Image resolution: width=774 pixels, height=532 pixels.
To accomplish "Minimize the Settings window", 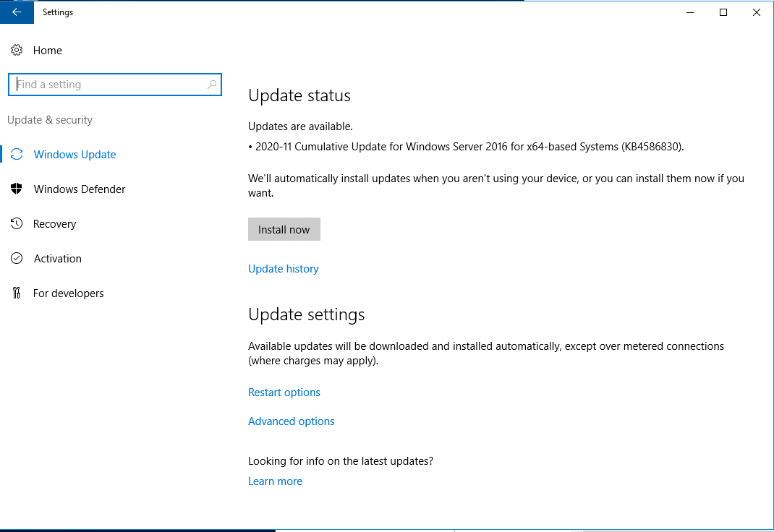I will tap(690, 12).
